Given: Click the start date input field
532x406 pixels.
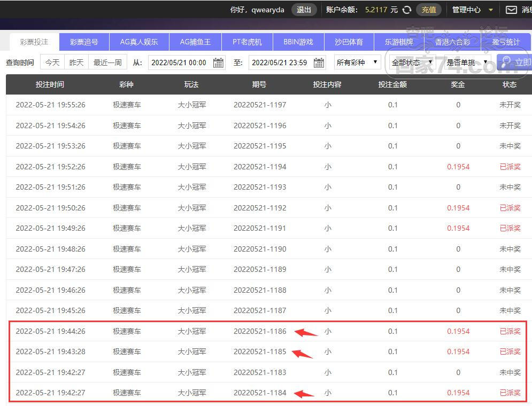Looking at the screenshot, I should 179,63.
